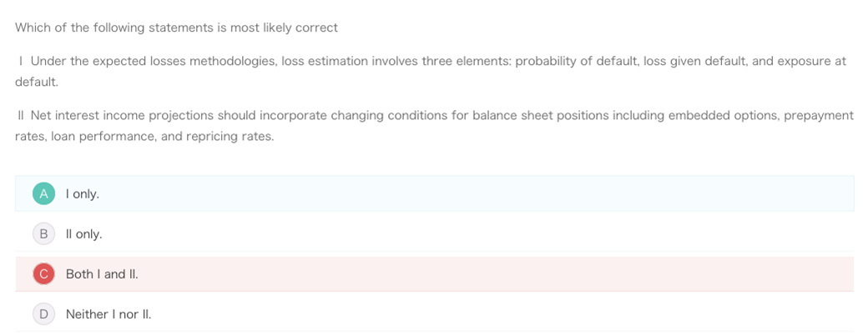Pick the "Both I and II." answer text
The width and height of the screenshot is (868, 336).
[102, 274]
